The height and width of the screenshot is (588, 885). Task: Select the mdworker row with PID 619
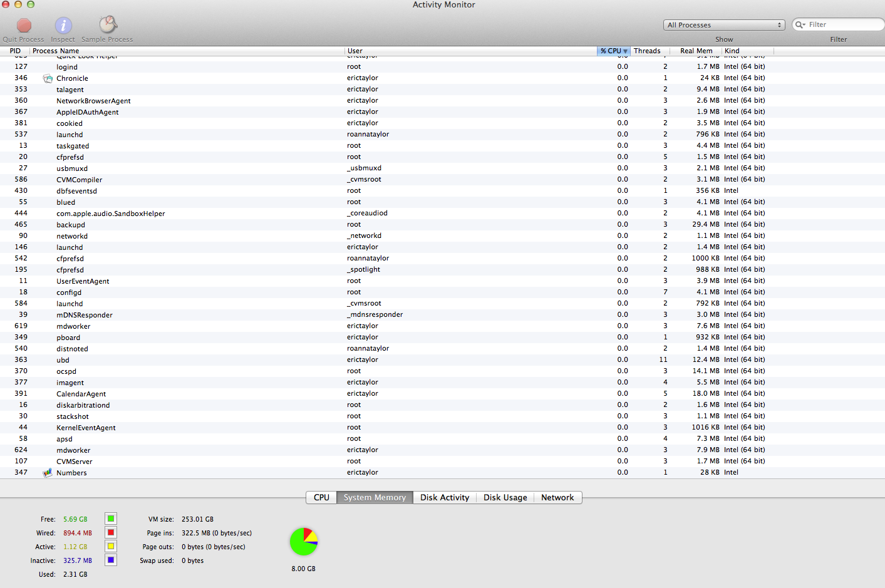tap(442, 326)
